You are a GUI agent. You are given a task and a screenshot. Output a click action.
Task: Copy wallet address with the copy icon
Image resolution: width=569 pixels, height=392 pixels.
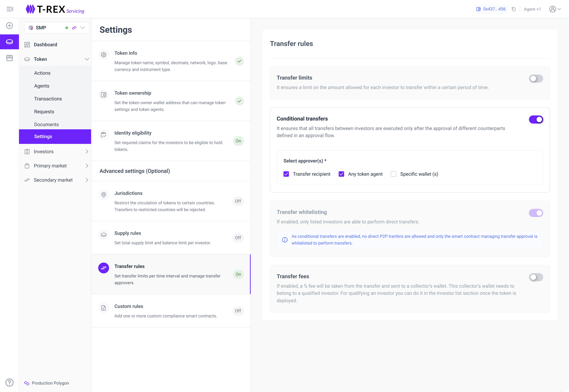(x=514, y=9)
